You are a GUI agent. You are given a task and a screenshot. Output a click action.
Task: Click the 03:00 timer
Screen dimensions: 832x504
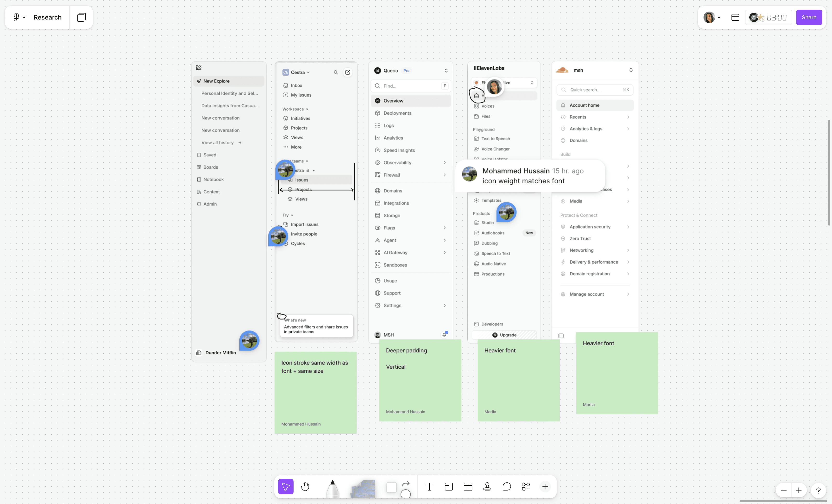pyautogui.click(x=776, y=18)
